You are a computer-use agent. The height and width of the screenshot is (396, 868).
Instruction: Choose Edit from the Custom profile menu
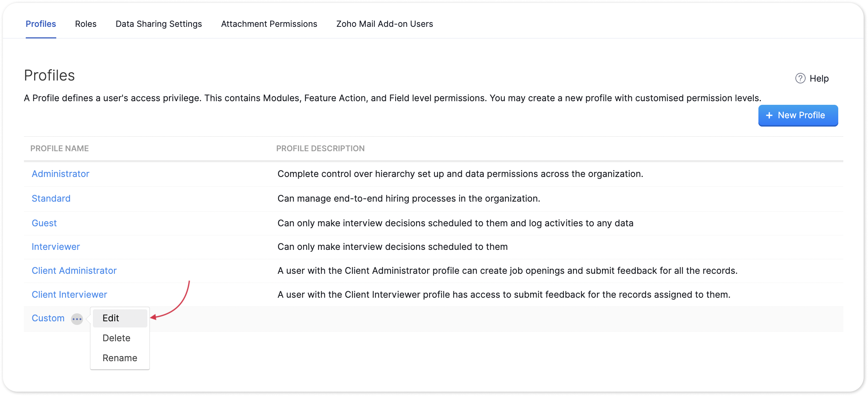111,318
